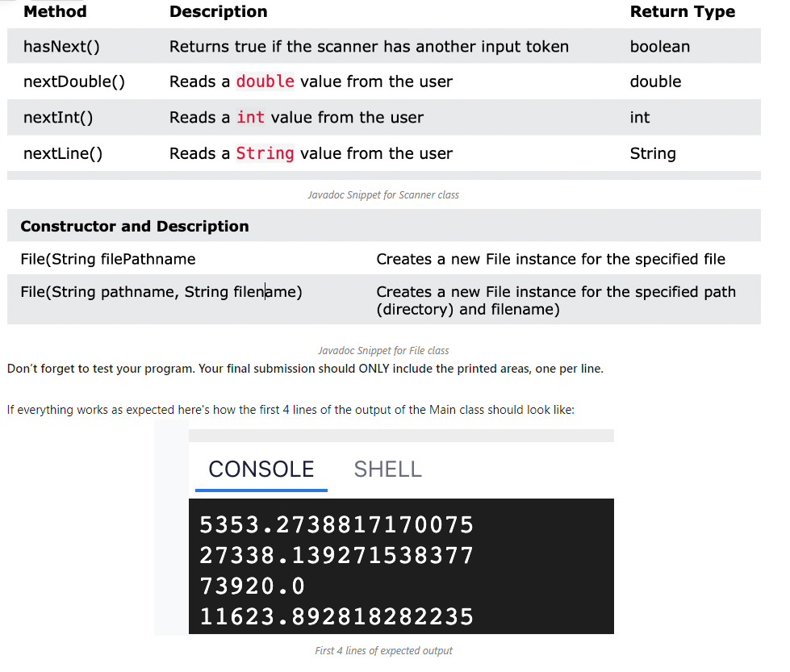Switch to the SHELL tab
790x672 pixels.
[387, 470]
